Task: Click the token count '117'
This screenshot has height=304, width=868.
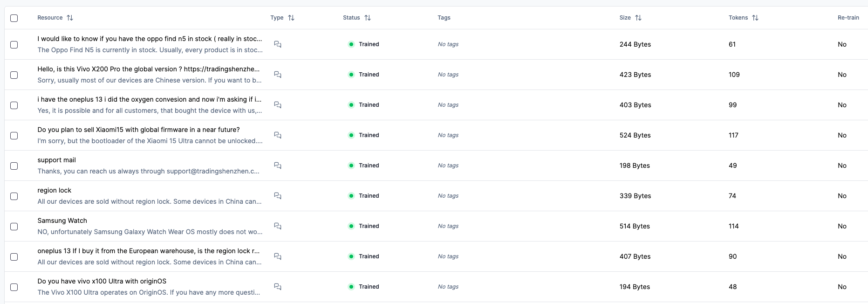Action: pyautogui.click(x=733, y=135)
